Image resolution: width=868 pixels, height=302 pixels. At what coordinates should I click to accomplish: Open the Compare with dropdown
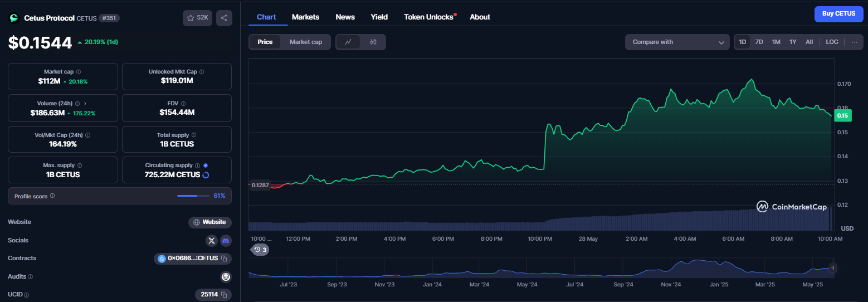point(677,42)
